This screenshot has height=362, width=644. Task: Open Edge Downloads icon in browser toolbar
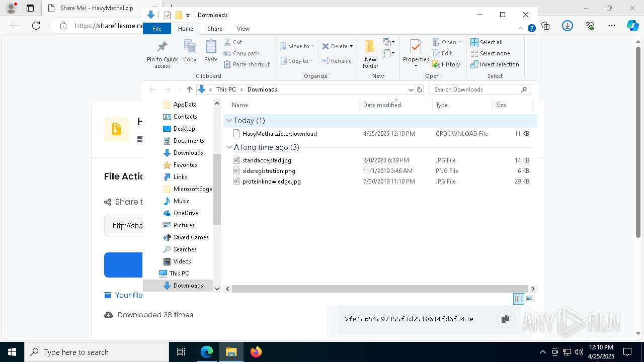click(x=568, y=26)
